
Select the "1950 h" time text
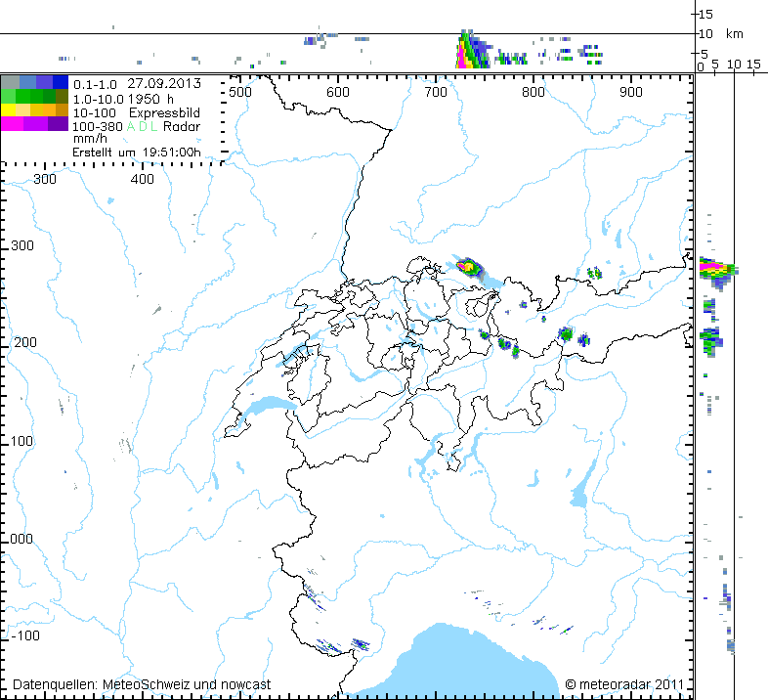pyautogui.click(x=150, y=99)
